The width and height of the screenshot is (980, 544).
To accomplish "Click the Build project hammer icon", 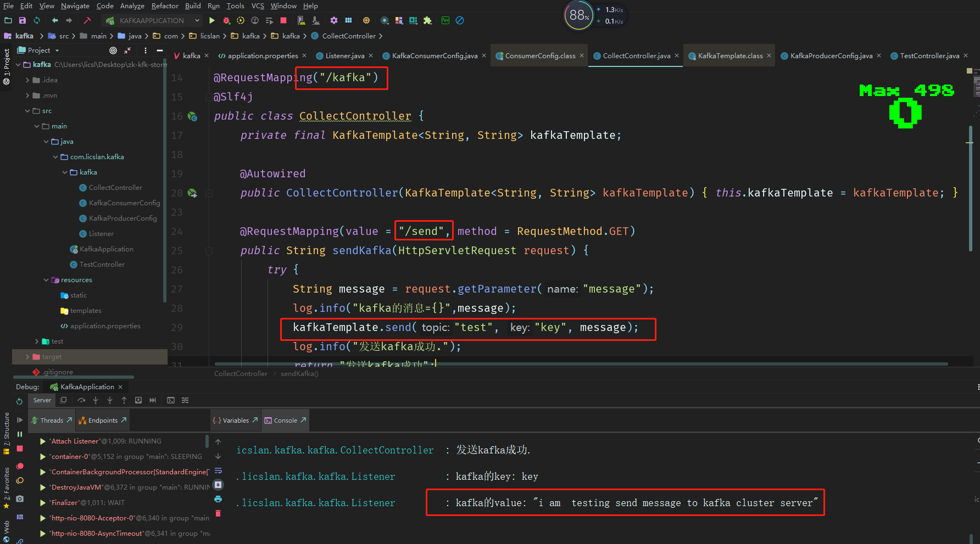I will click(x=87, y=20).
